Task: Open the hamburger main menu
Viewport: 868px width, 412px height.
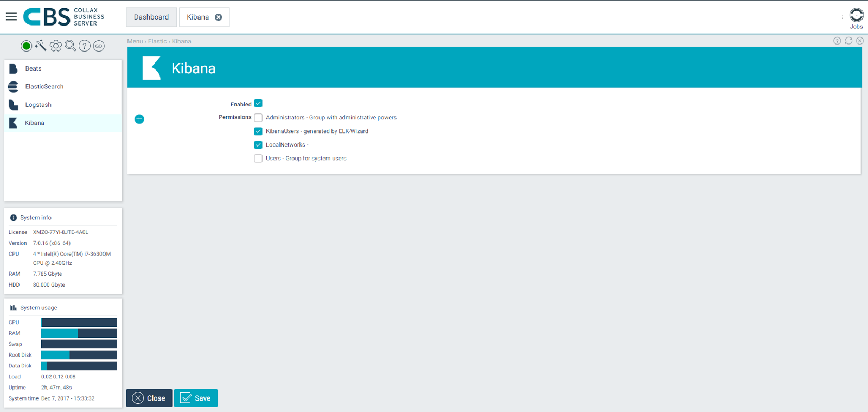Action: click(x=11, y=17)
